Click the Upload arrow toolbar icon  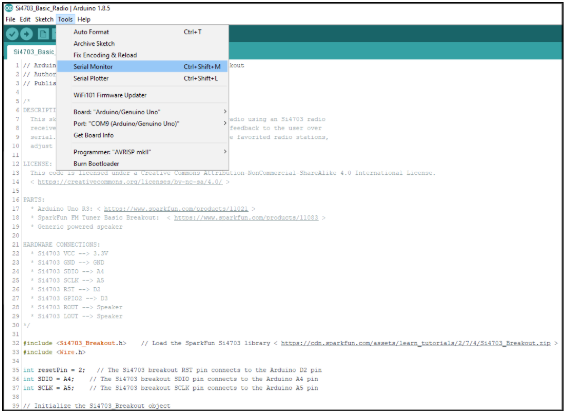26,34
